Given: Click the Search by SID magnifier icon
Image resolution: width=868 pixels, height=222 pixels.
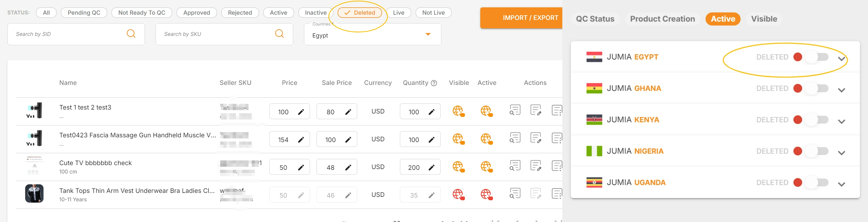Looking at the screenshot, I should click(131, 34).
